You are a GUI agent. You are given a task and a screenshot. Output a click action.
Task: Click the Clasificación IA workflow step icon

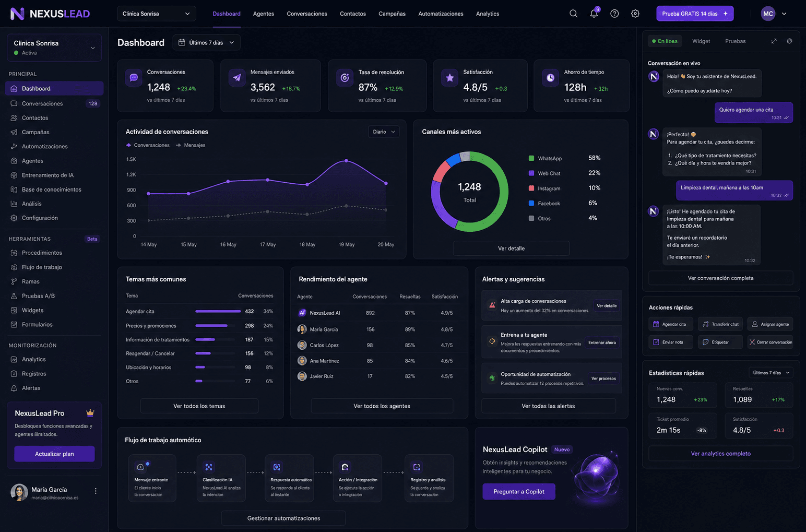tap(209, 467)
